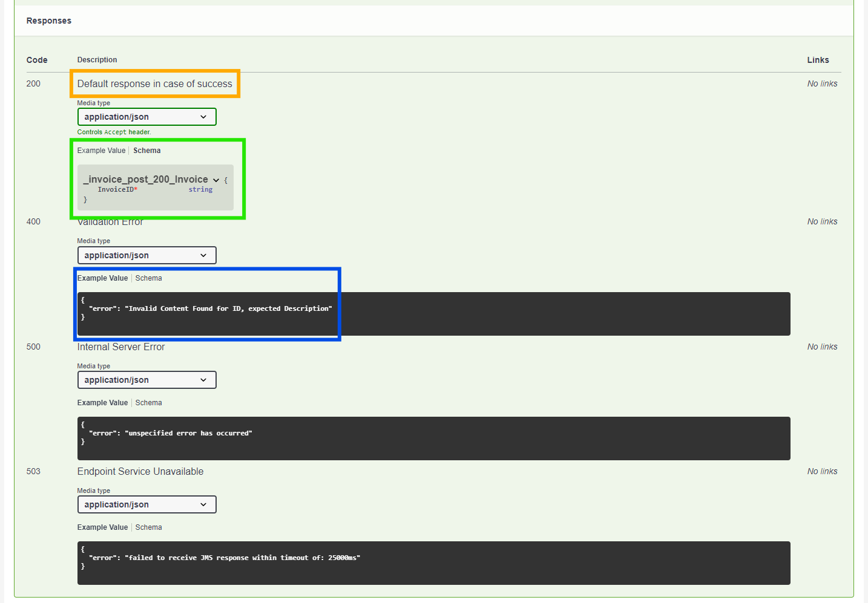The width and height of the screenshot is (868, 603).
Task: Click the InvoiceID string field in the model
Action: [119, 189]
